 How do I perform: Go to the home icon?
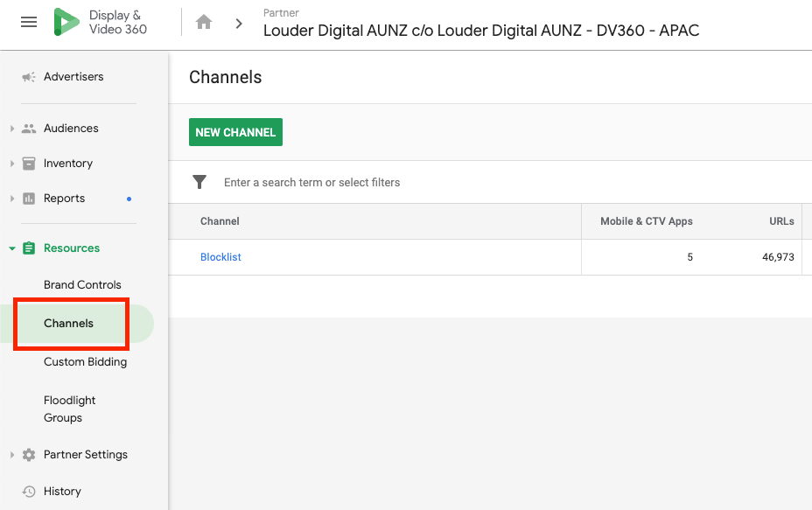[x=204, y=22]
